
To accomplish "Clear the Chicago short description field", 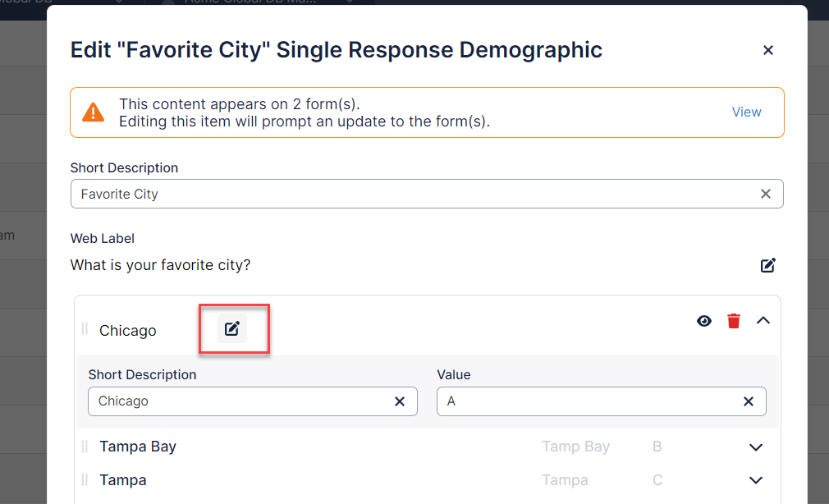I will [400, 401].
